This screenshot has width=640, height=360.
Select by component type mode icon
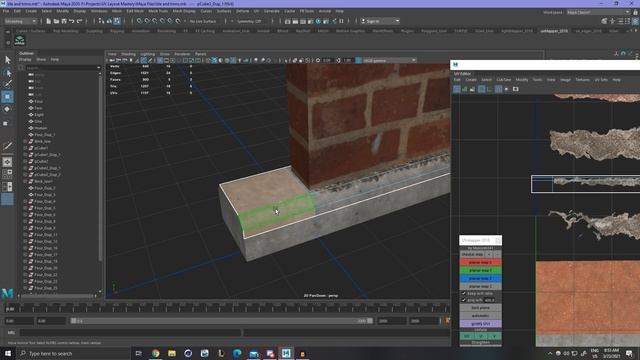(x=117, y=21)
